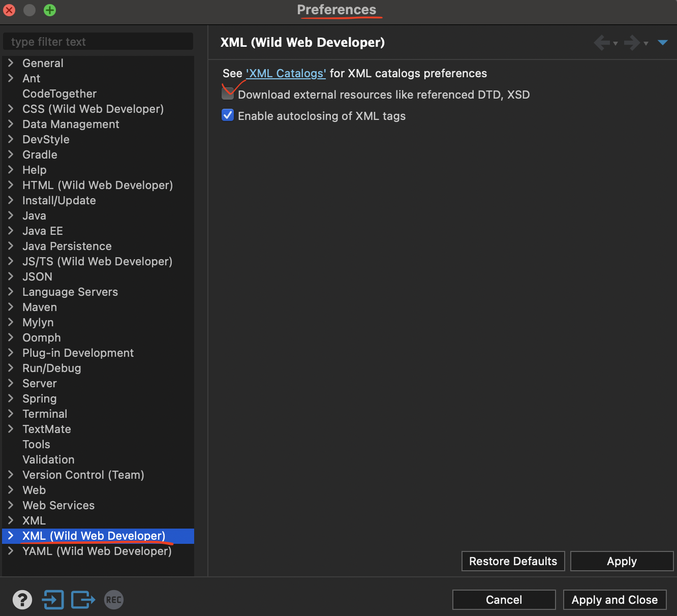Select the Help preferences item

35,170
